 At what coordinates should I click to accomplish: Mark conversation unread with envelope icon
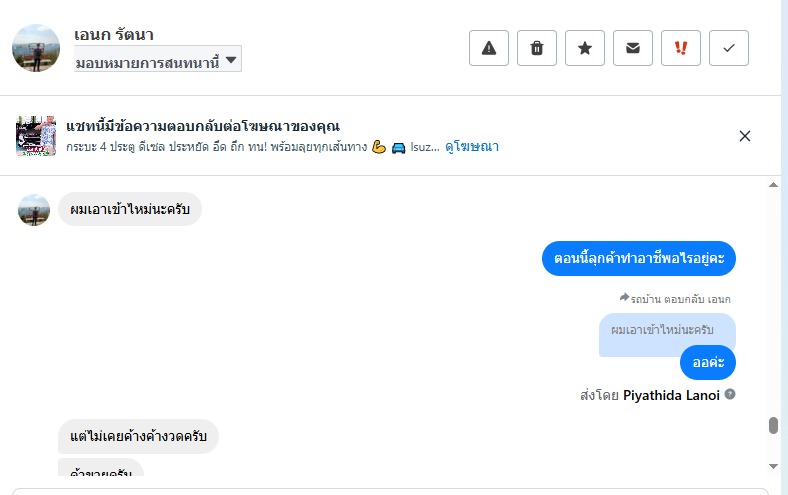pos(633,48)
